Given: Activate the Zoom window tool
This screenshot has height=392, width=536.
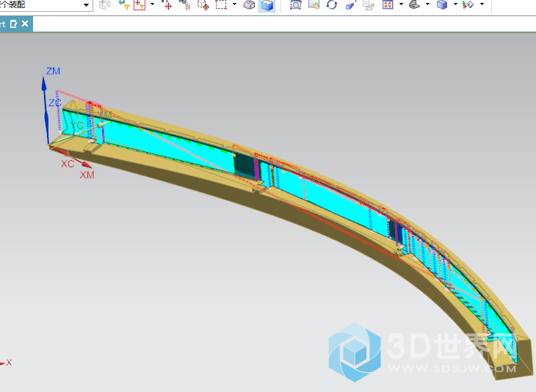Looking at the screenshot, I should point(296,5).
